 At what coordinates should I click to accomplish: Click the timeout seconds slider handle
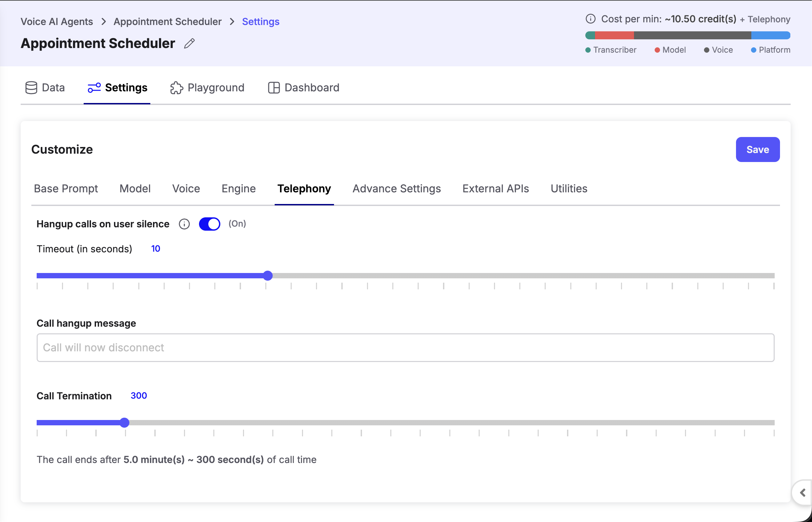tap(268, 276)
